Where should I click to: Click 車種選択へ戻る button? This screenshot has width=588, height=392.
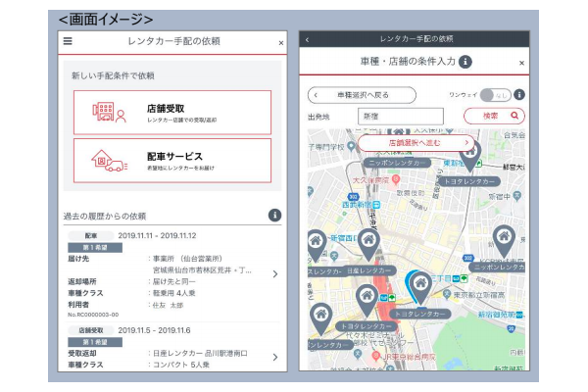tap(362, 95)
